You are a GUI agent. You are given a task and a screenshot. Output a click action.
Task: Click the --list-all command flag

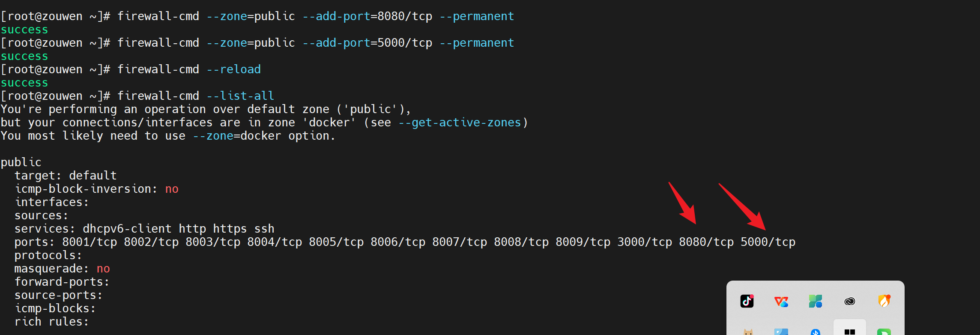coord(240,96)
